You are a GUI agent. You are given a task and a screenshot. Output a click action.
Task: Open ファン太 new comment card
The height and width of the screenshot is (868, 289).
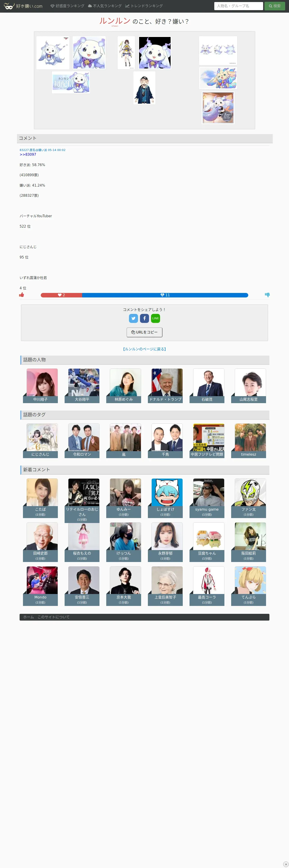click(249, 498)
